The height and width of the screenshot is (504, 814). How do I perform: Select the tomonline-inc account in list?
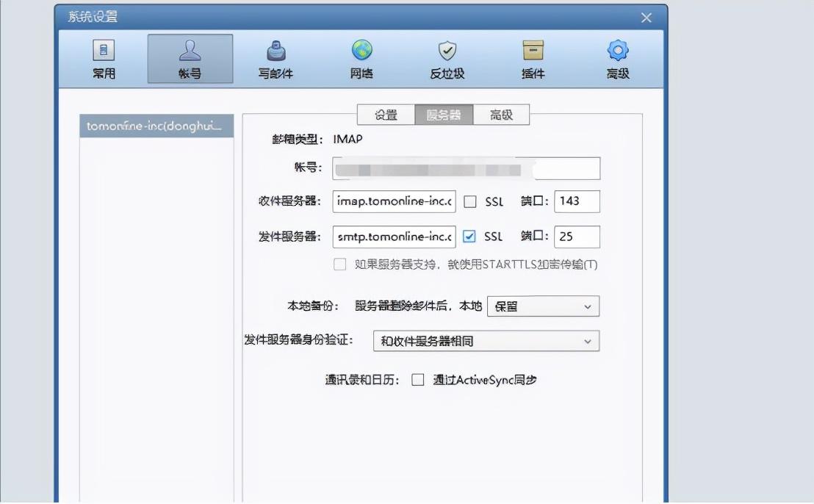tap(156, 126)
